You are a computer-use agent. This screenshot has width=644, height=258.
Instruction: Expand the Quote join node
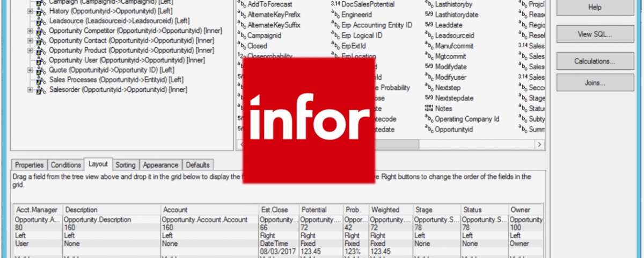31,70
